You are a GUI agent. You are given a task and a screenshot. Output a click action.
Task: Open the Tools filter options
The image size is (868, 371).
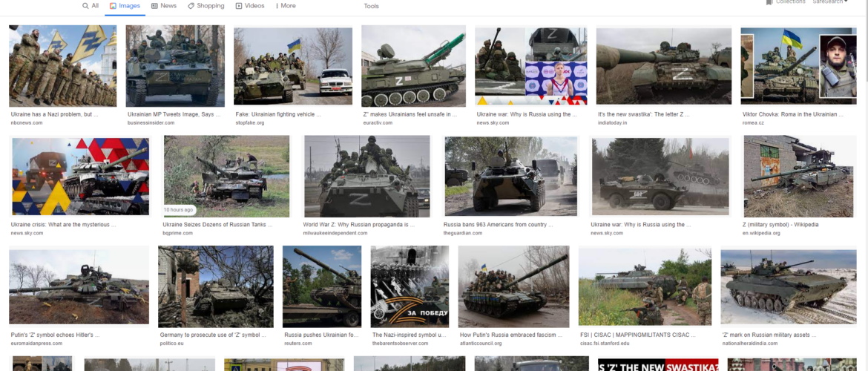[371, 6]
